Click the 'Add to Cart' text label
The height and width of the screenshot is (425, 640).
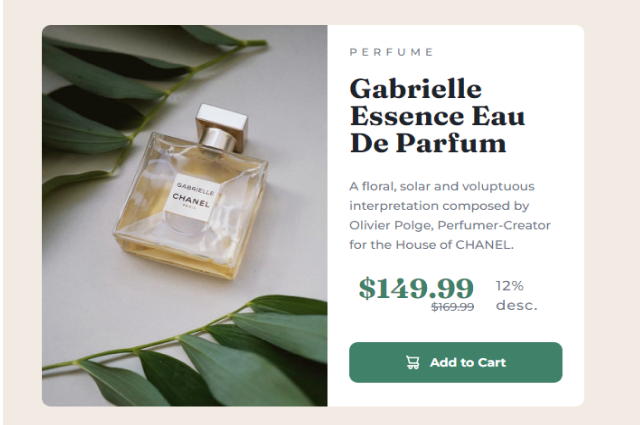pos(468,363)
